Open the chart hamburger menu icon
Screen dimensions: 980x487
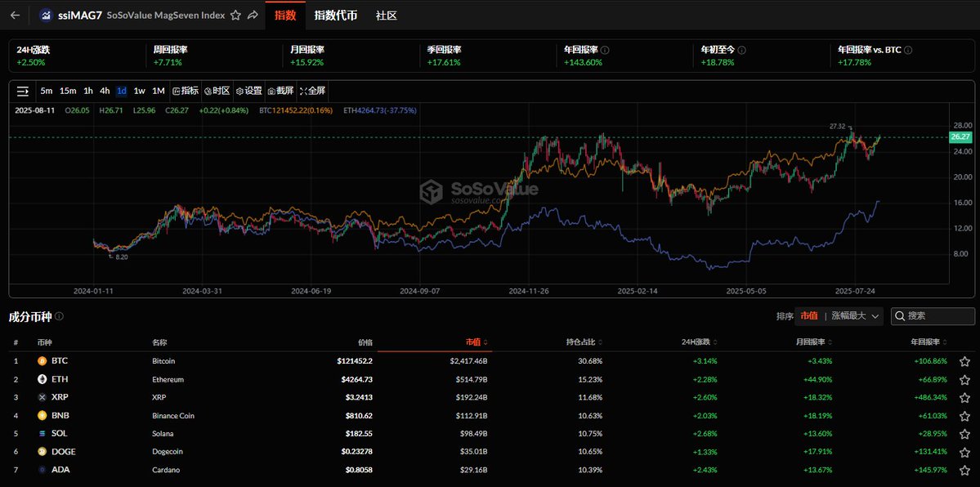[23, 92]
